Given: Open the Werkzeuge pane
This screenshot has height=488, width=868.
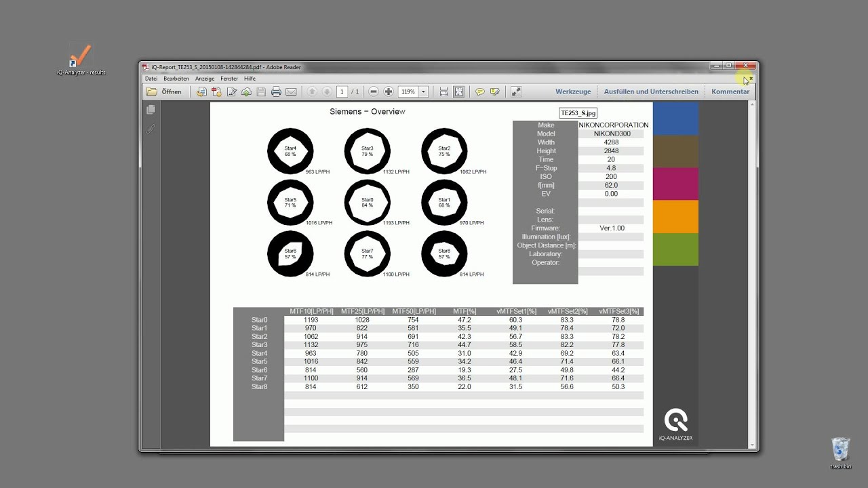Looking at the screenshot, I should tap(573, 91).
